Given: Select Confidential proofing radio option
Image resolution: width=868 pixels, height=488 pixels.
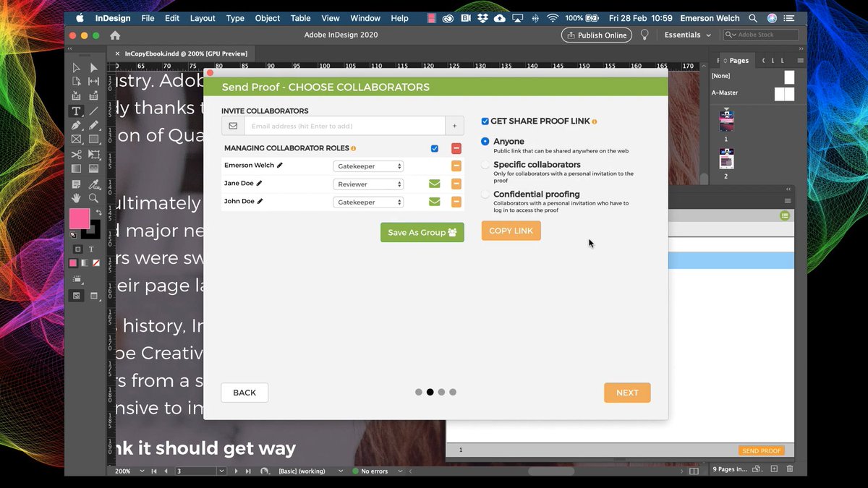Looking at the screenshot, I should 485,194.
